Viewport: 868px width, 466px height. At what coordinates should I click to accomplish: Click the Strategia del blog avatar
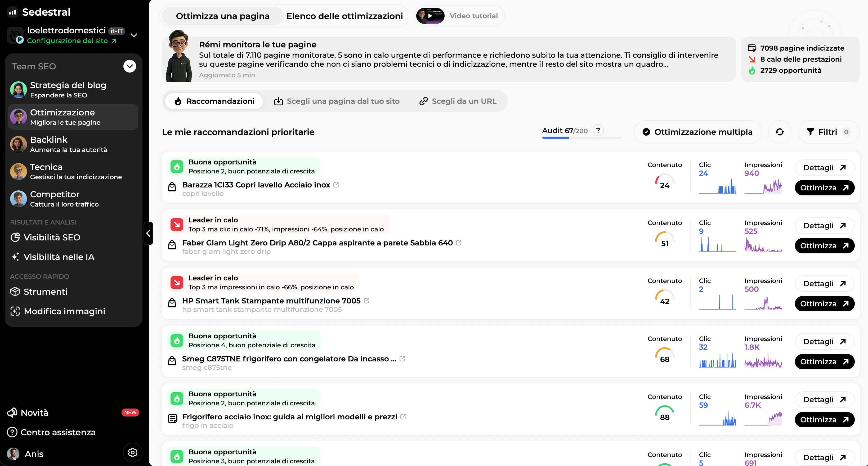pos(19,90)
